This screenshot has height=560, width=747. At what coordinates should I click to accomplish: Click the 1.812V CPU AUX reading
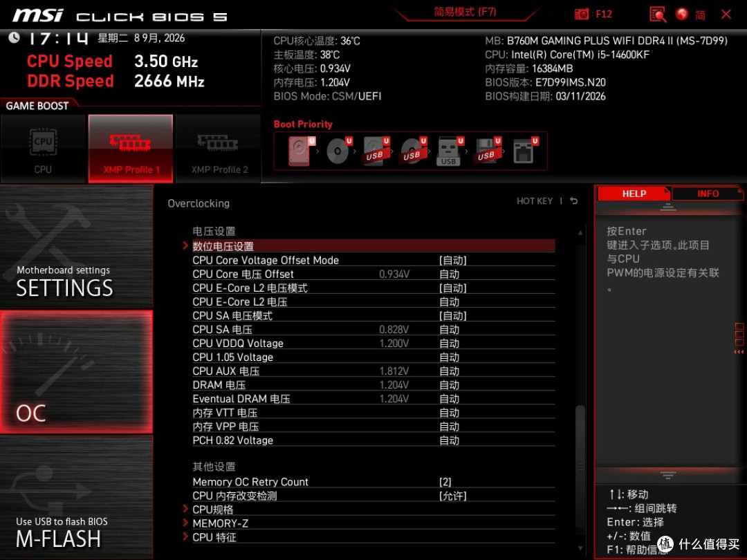point(394,371)
